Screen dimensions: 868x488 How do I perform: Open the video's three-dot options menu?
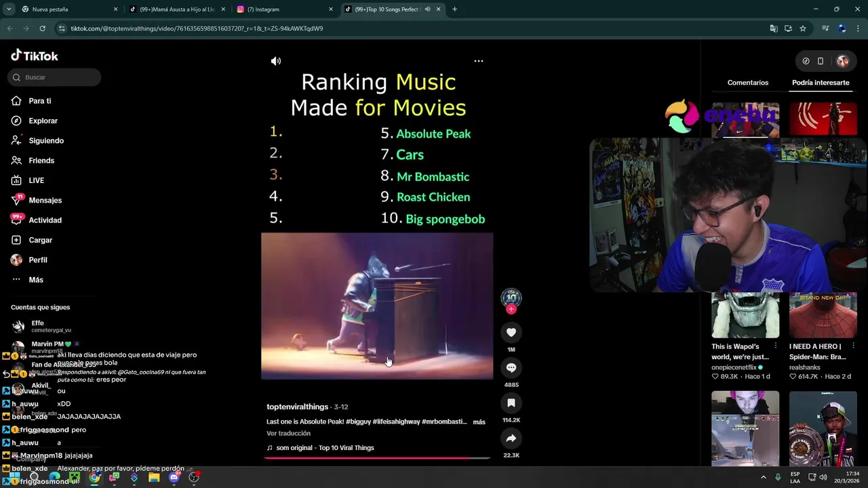pyautogui.click(x=479, y=61)
